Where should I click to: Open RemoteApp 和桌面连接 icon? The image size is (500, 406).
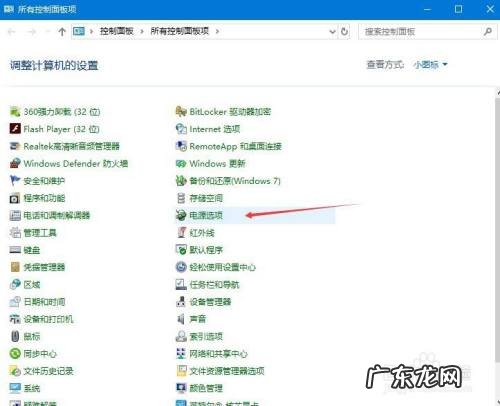181,146
